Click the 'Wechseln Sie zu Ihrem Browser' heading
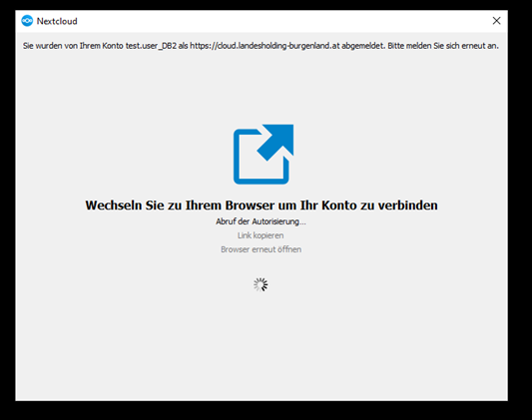 click(x=262, y=206)
